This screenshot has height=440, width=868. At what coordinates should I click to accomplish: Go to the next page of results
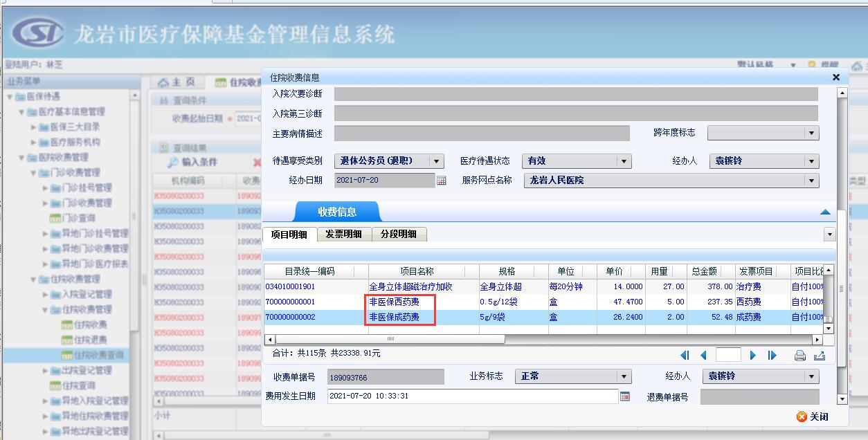[753, 356]
